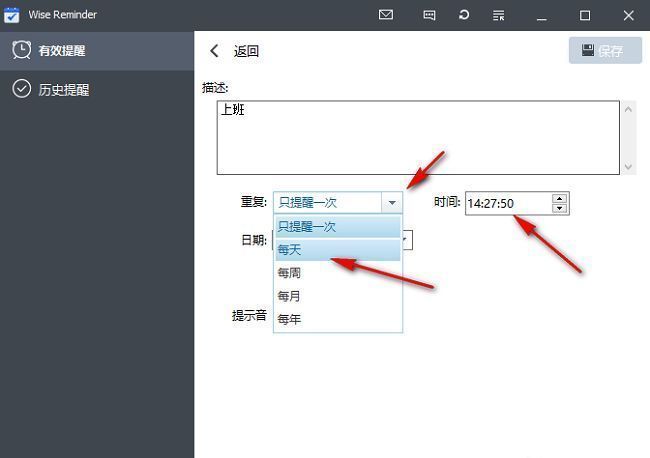The height and width of the screenshot is (458, 650).
Task: Click the 时间 field showing 14:27:50
Action: point(507,203)
